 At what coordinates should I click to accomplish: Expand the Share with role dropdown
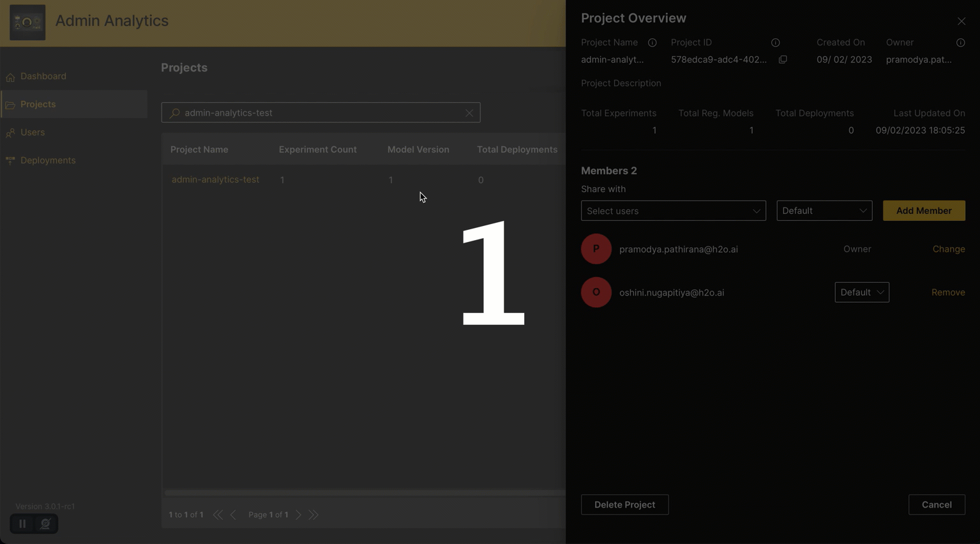[x=824, y=211]
